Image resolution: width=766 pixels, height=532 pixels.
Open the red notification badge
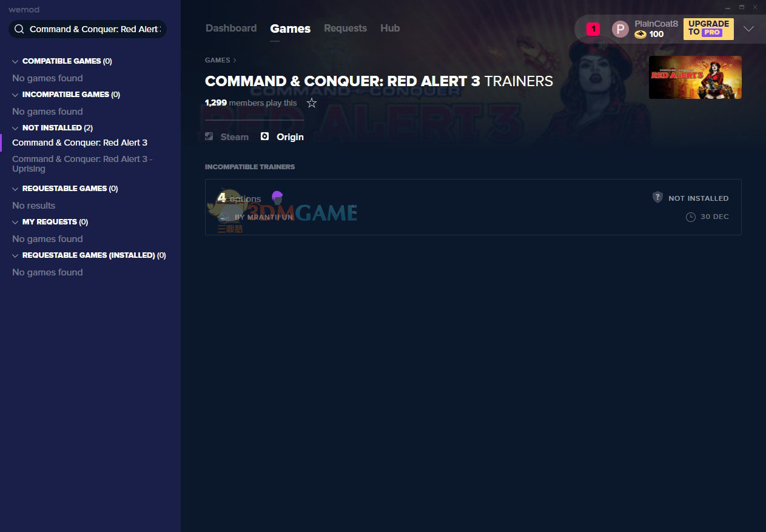[x=593, y=29]
